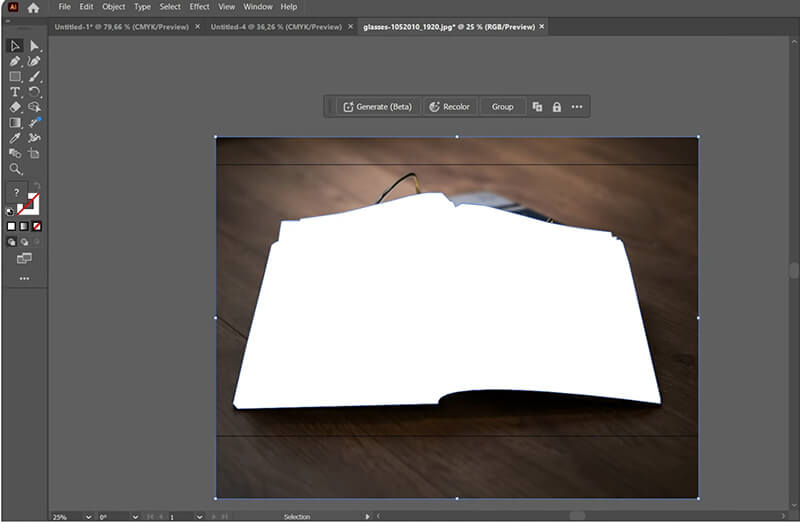The height and width of the screenshot is (522, 800).
Task: Select the Zoom magnifier tool
Action: click(15, 169)
